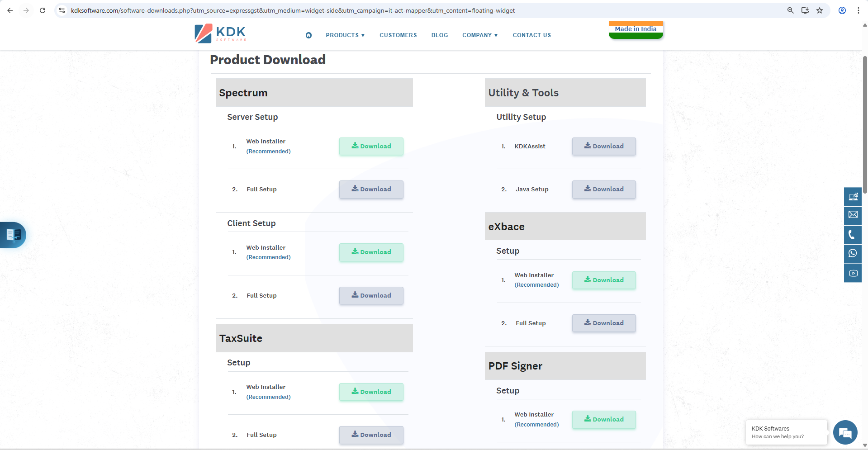Open the WhatsApp icon in right sidebar

pos(853,254)
